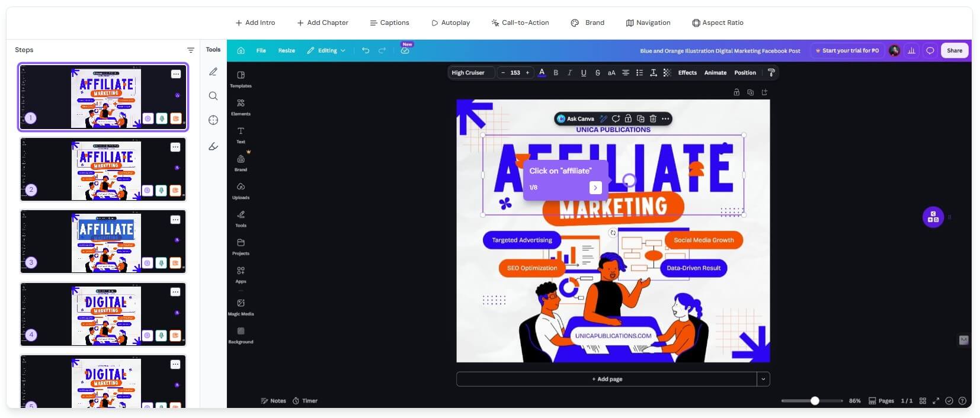The height and width of the screenshot is (418, 980).
Task: Expand the Editing mode dropdown
Action: (326, 50)
